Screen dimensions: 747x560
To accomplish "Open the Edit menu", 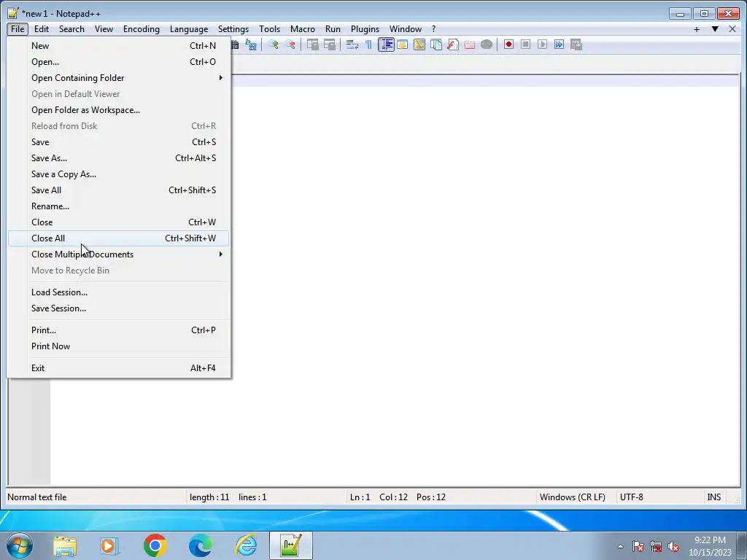I will pos(42,29).
